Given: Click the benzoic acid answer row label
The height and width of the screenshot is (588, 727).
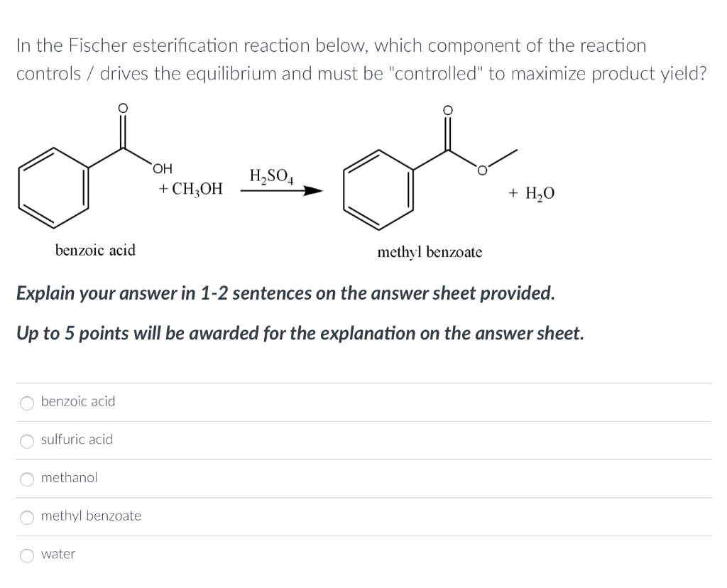Looking at the screenshot, I should (78, 401).
